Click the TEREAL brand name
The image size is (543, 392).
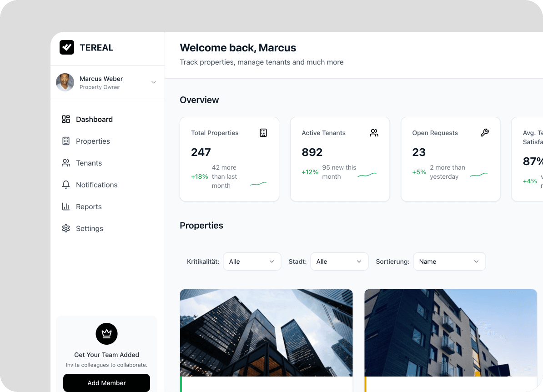click(x=96, y=47)
